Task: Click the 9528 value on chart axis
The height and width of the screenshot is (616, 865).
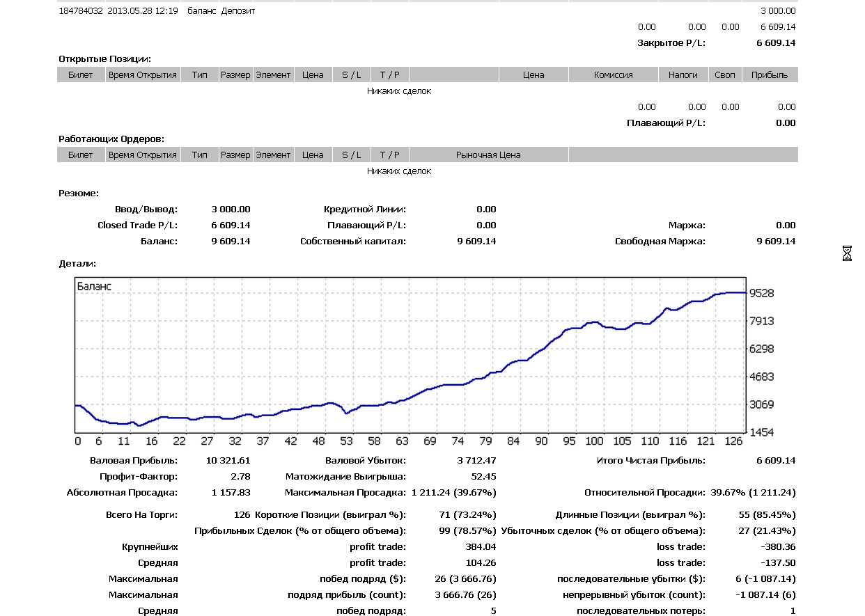Action: click(x=761, y=293)
